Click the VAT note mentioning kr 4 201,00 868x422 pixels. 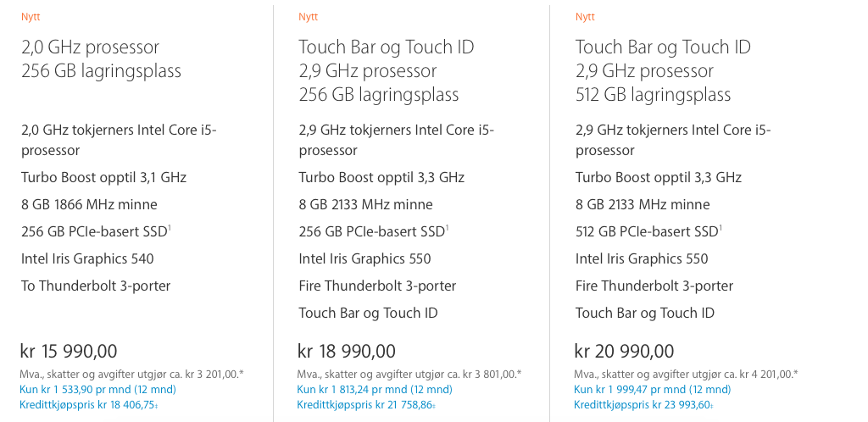click(686, 375)
